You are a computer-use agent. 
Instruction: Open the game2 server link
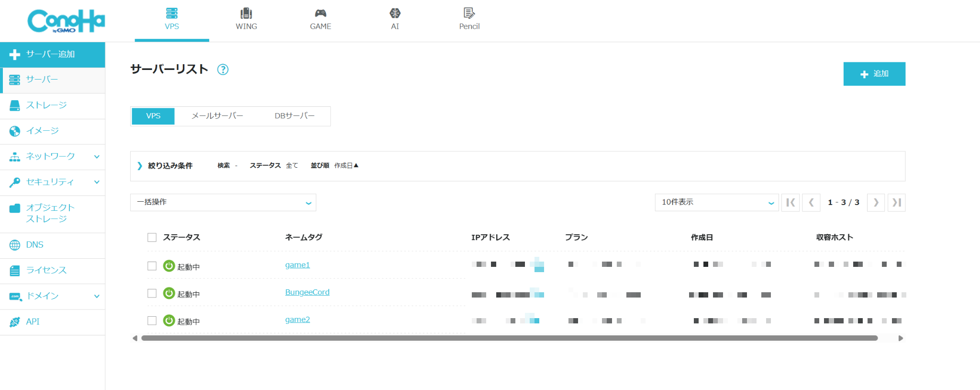297,320
